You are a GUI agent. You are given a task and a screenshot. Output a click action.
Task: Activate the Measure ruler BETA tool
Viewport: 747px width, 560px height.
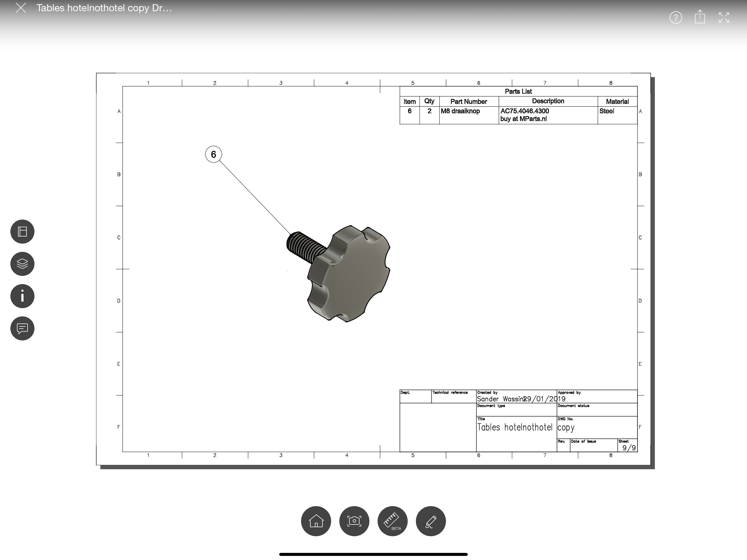coord(392,521)
